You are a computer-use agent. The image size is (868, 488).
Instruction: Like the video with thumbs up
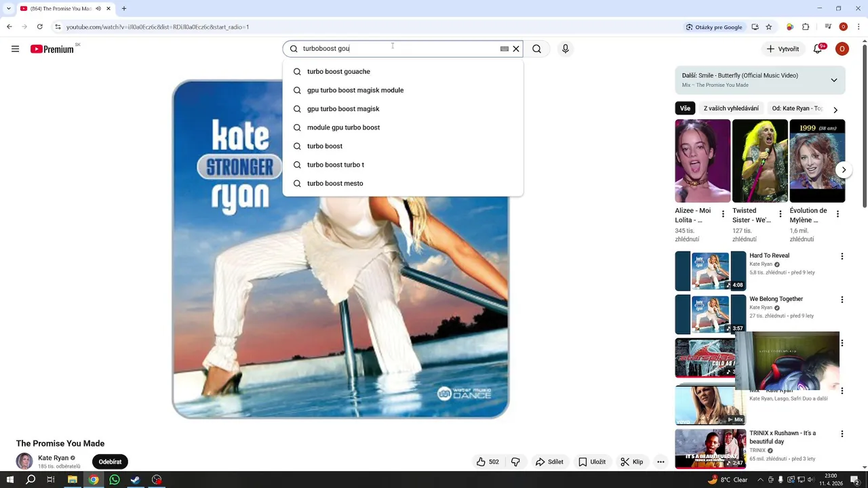[x=488, y=462]
